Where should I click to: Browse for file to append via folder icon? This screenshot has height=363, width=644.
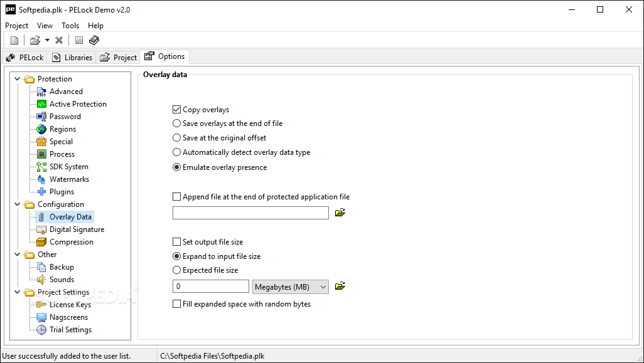point(340,213)
